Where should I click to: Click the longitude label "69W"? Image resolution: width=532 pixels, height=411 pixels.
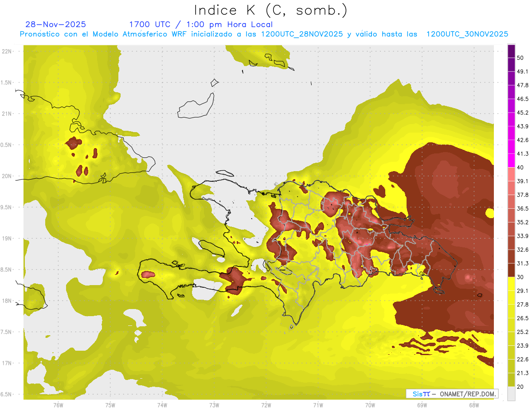pos(422,405)
